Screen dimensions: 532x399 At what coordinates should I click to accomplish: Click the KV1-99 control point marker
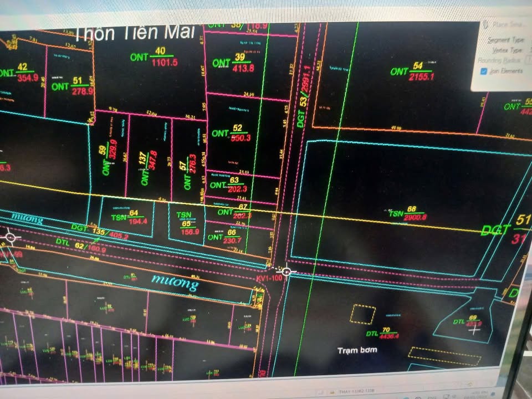tap(10, 238)
